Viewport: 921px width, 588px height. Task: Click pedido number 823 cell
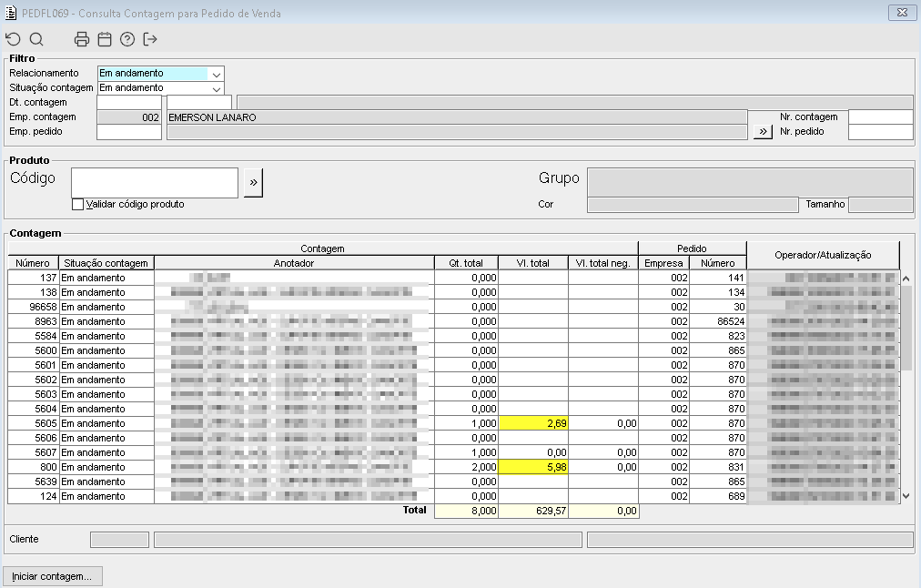tap(718, 336)
